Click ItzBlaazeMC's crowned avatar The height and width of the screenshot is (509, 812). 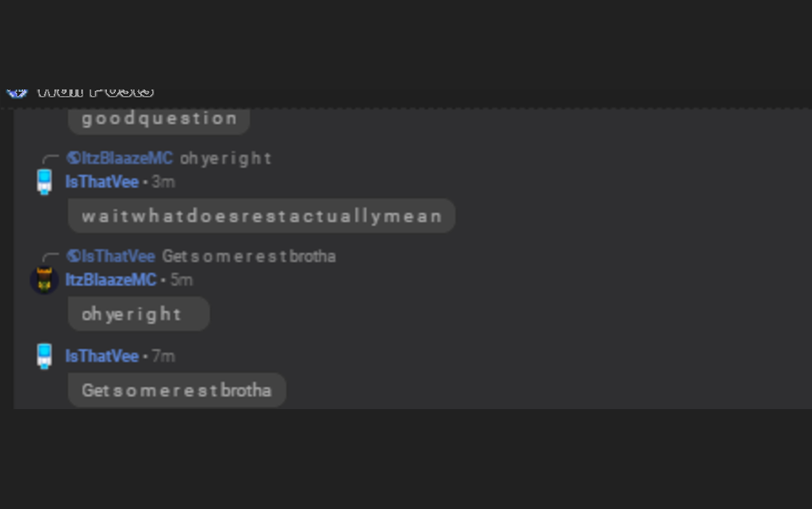44,280
